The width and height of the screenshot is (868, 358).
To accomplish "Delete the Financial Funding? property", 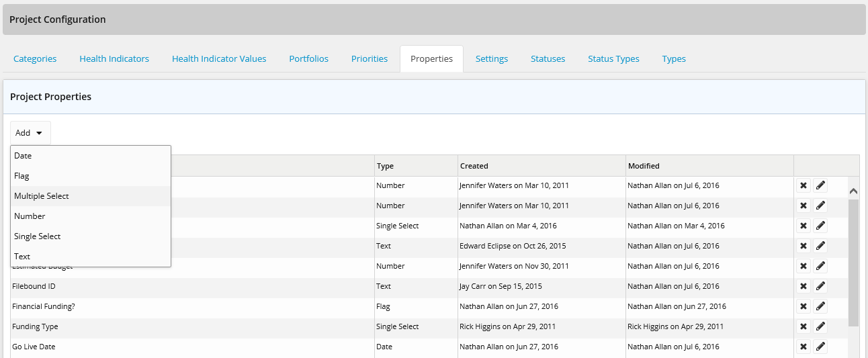I will point(803,306).
